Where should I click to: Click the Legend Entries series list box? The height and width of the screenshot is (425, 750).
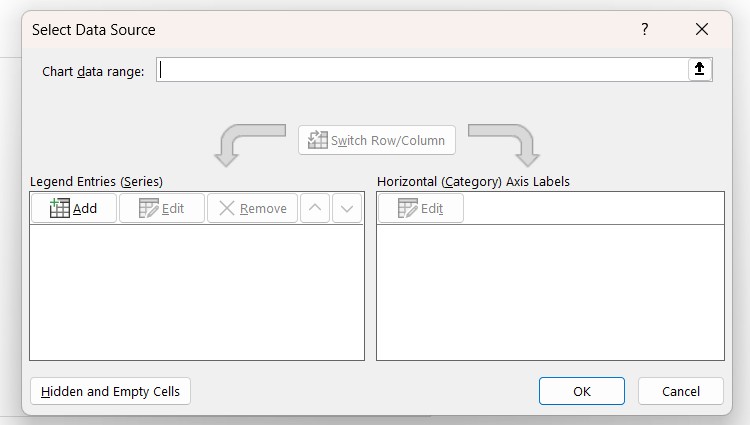click(197, 292)
